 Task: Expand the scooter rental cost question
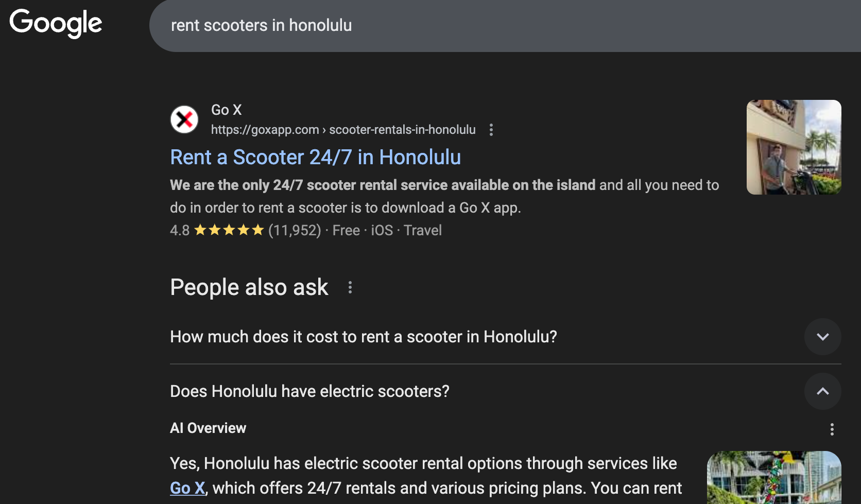coord(823,337)
